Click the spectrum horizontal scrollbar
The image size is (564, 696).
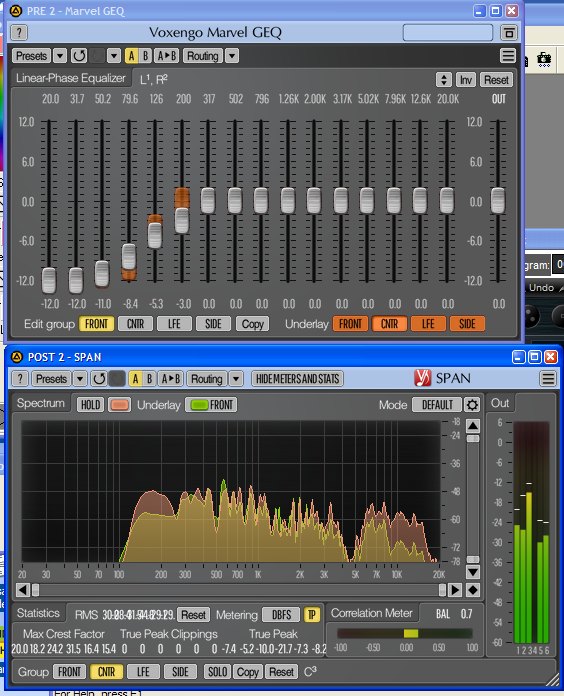click(x=239, y=590)
